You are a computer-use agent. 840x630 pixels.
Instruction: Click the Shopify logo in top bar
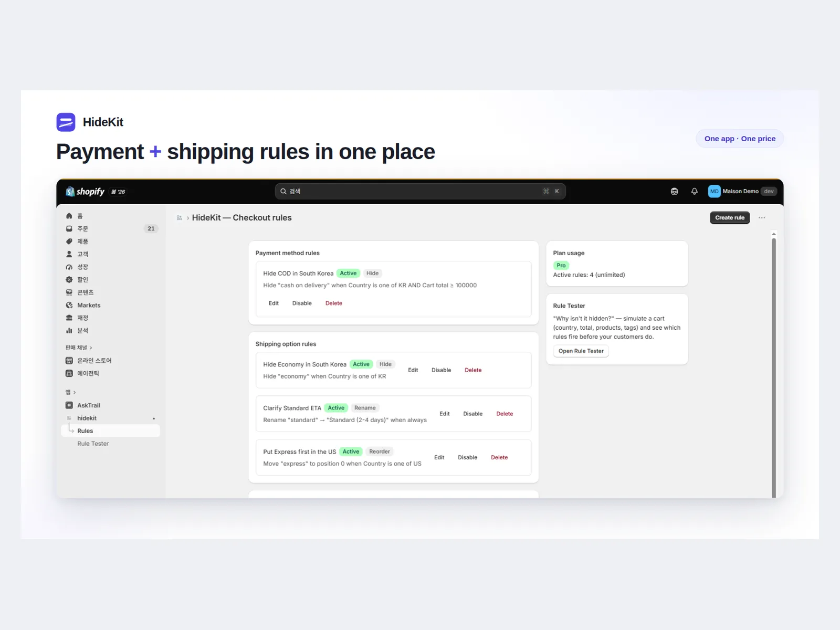[x=85, y=192]
